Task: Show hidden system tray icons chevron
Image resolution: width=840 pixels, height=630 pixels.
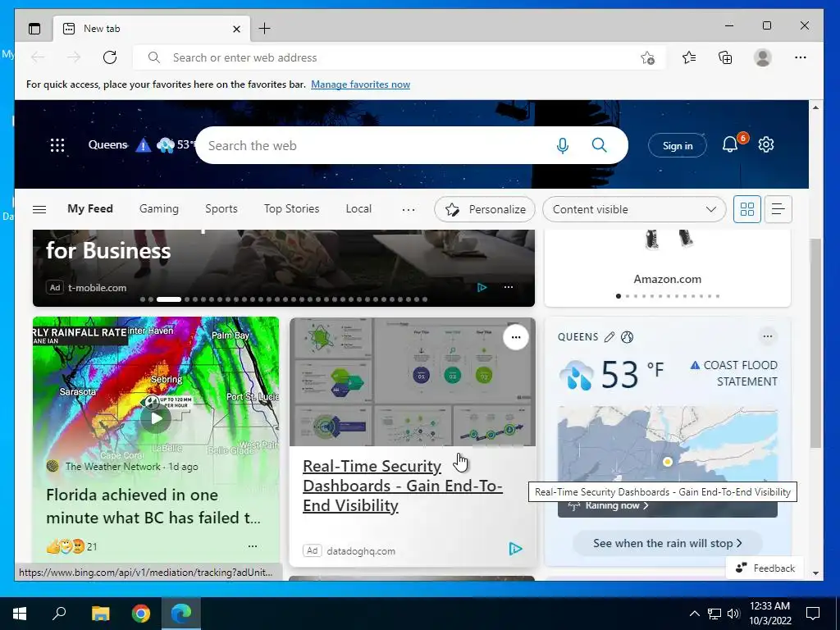Action: (694, 614)
